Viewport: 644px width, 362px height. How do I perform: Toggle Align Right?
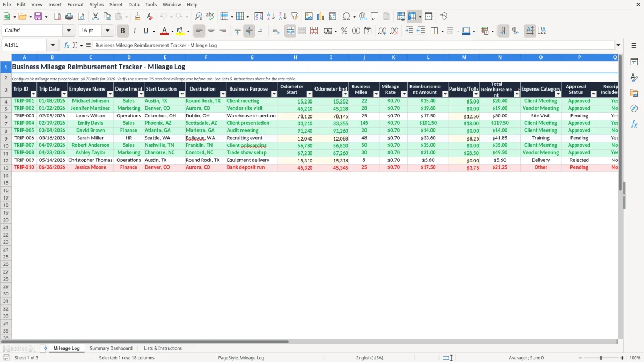(223, 31)
